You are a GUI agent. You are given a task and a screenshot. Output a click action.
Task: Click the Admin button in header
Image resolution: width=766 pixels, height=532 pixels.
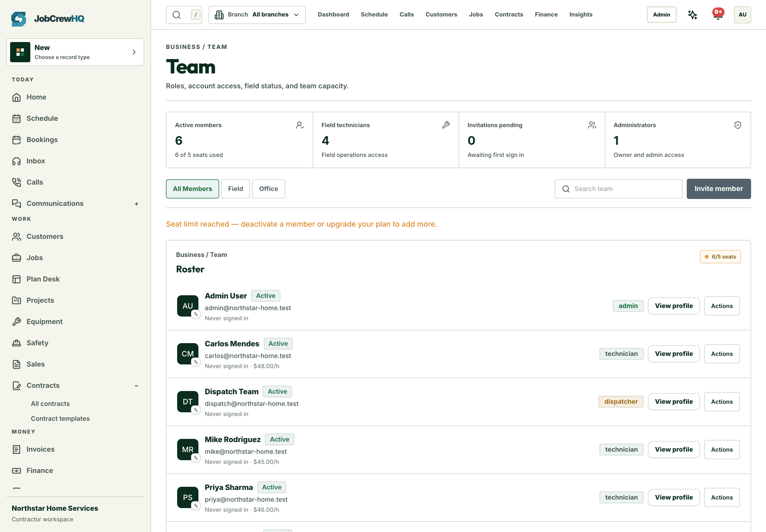click(661, 15)
